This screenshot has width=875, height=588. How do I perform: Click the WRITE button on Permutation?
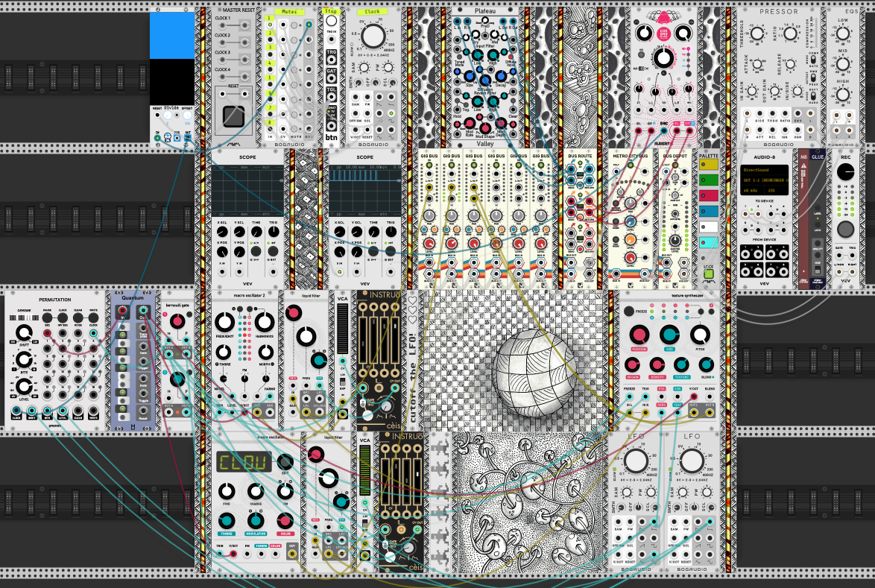(93, 318)
